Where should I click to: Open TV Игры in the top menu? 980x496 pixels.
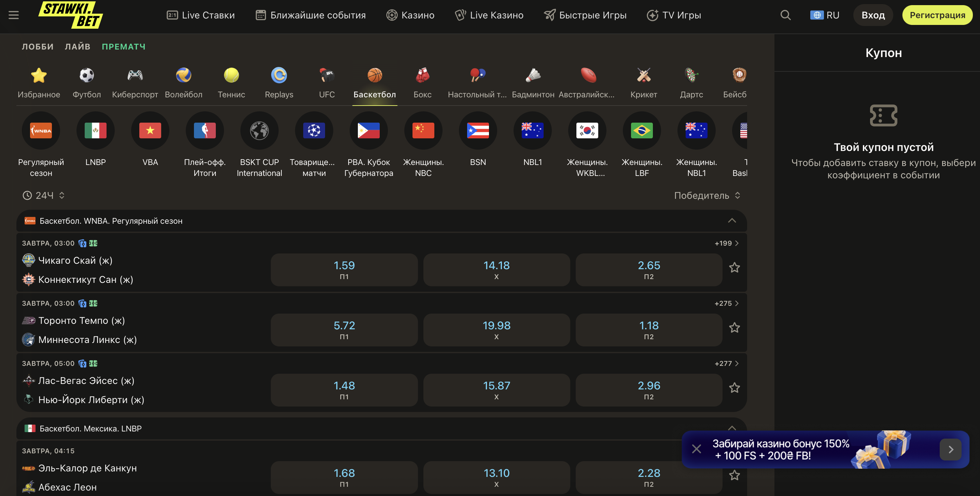tap(674, 15)
